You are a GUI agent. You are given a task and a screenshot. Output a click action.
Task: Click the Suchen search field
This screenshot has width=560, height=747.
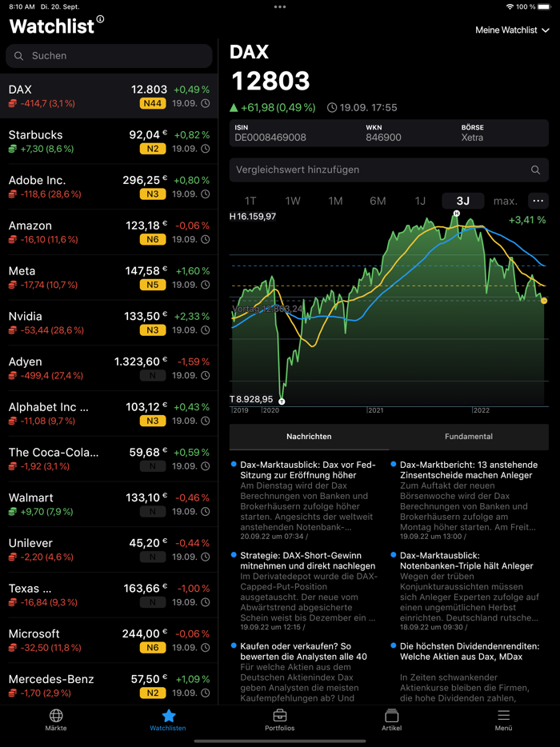tap(109, 56)
